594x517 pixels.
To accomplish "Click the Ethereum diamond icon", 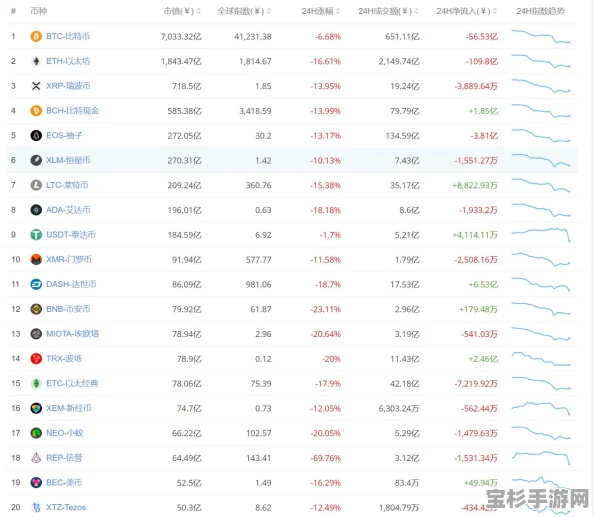I will click(x=36, y=61).
